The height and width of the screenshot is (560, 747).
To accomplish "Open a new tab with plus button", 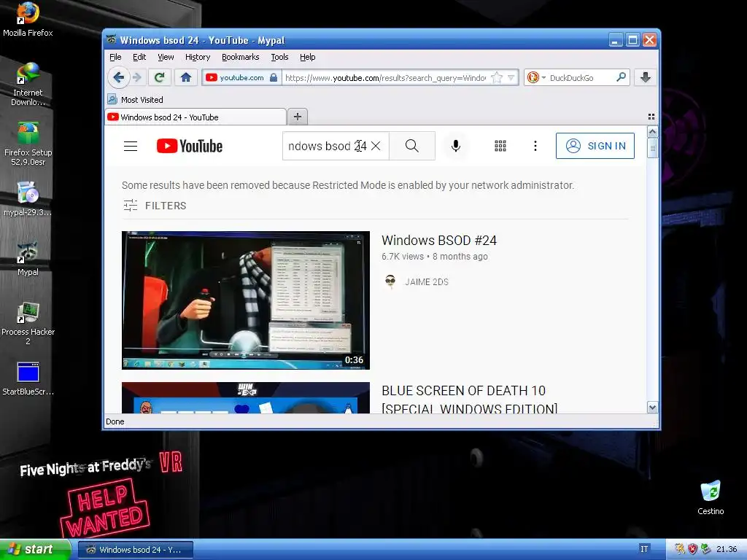I will tap(298, 117).
